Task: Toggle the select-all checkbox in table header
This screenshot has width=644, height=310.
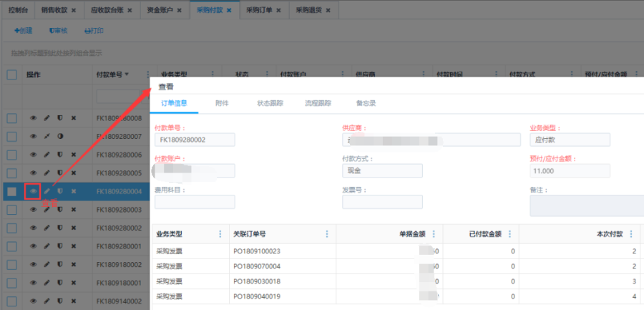Action: point(11,74)
